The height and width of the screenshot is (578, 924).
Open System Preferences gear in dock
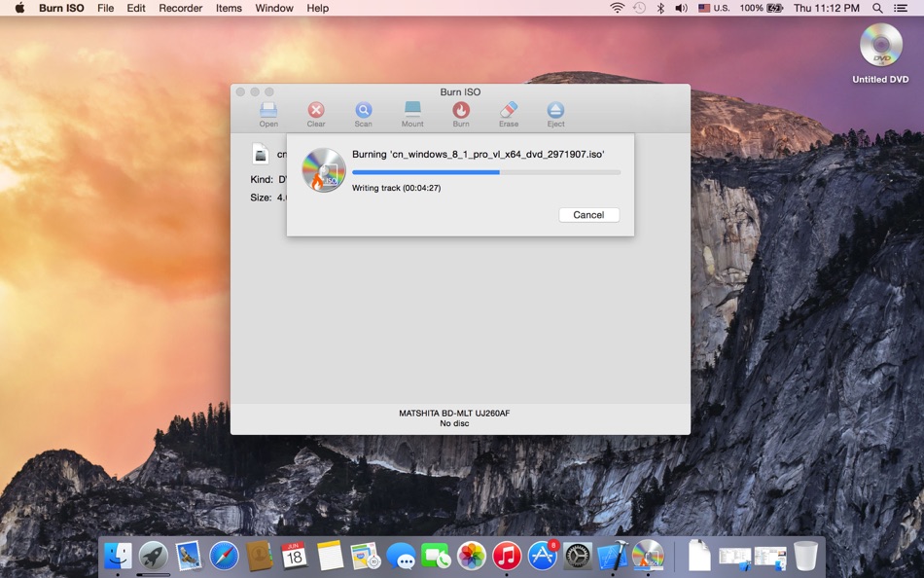click(578, 556)
